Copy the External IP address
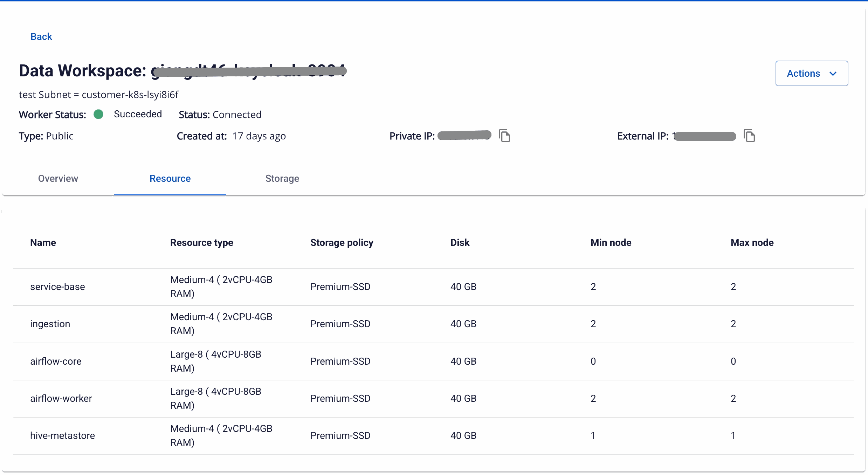868x475 pixels. pyautogui.click(x=749, y=136)
